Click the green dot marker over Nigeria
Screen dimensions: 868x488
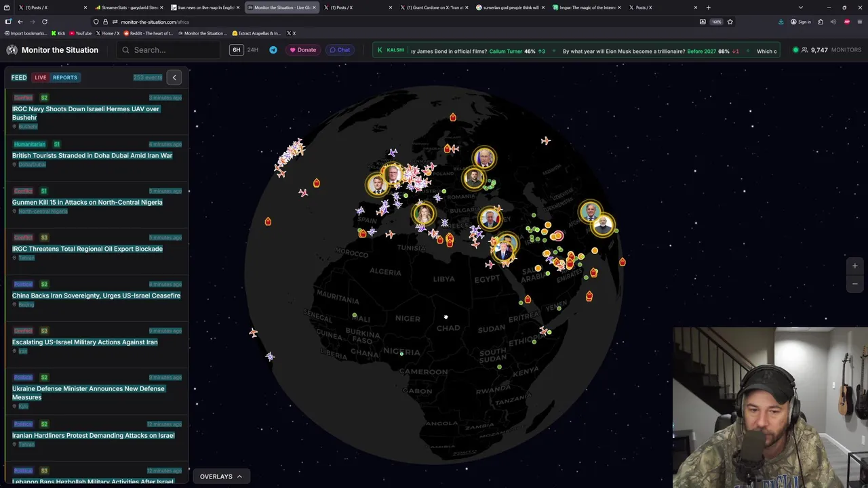[x=401, y=353]
